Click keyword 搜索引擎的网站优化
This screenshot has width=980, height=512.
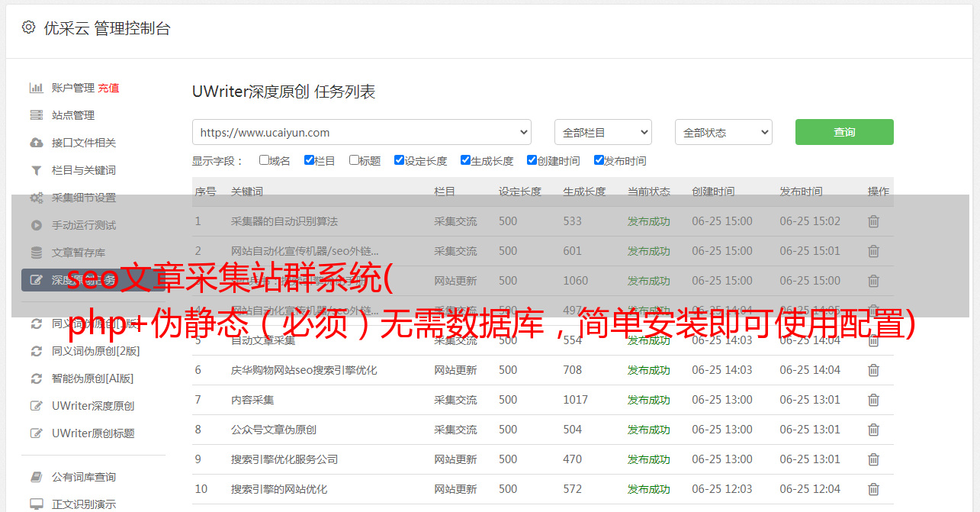[279, 489]
